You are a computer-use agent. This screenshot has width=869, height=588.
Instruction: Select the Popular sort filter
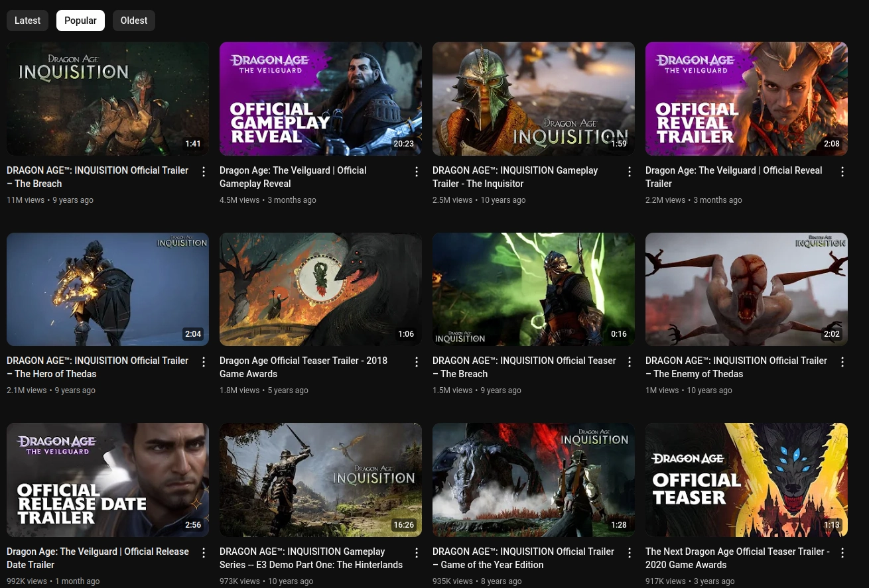(80, 21)
